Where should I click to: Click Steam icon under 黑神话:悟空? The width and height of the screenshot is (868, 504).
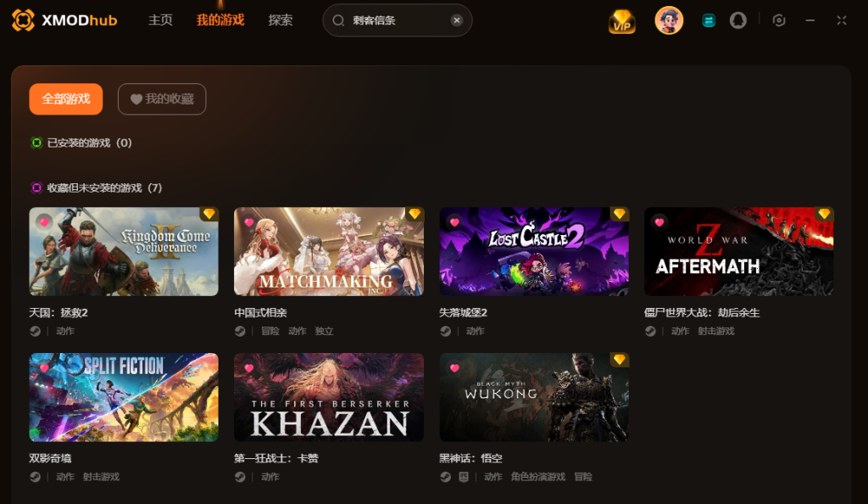(x=446, y=477)
